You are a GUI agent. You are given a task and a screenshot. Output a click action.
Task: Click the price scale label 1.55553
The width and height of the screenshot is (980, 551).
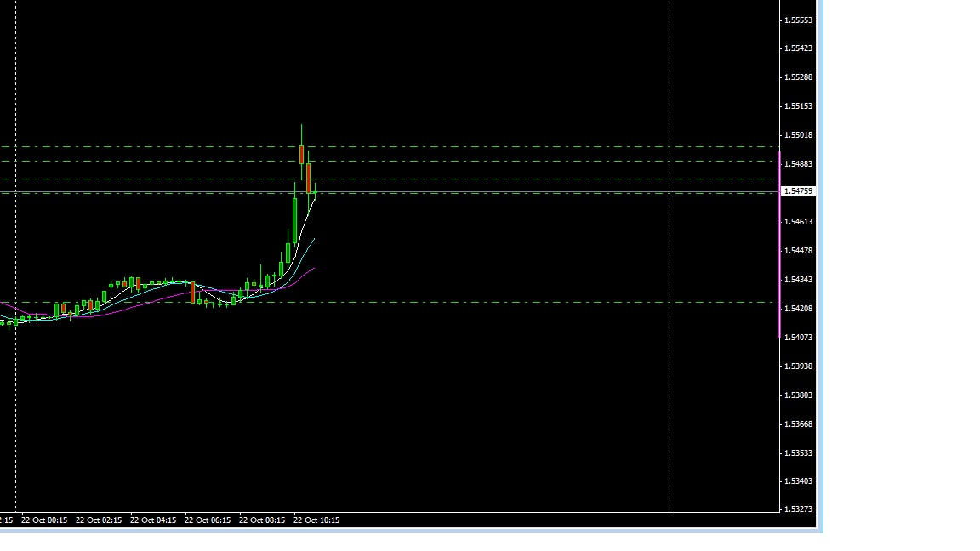click(798, 19)
